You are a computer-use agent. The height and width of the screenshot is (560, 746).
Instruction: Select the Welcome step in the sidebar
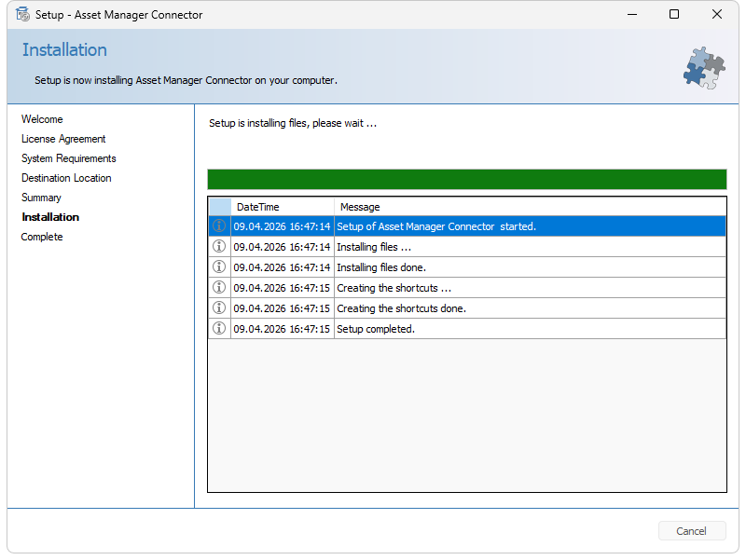point(42,119)
